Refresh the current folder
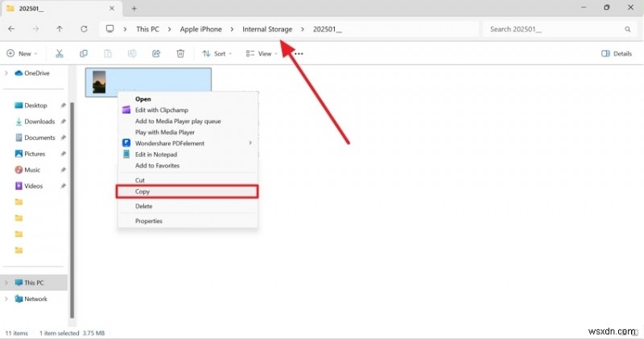Screen dimensions: 644x339 point(84,29)
